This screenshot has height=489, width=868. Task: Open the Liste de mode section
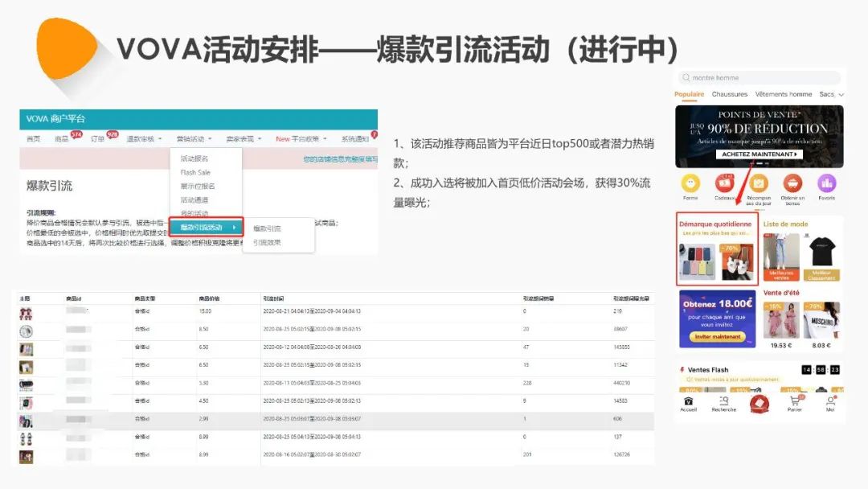click(785, 224)
